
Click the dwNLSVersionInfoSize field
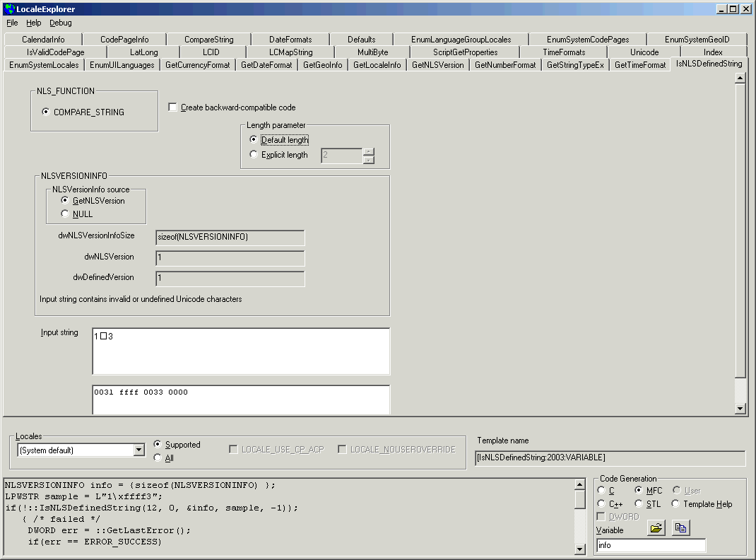[x=230, y=238]
